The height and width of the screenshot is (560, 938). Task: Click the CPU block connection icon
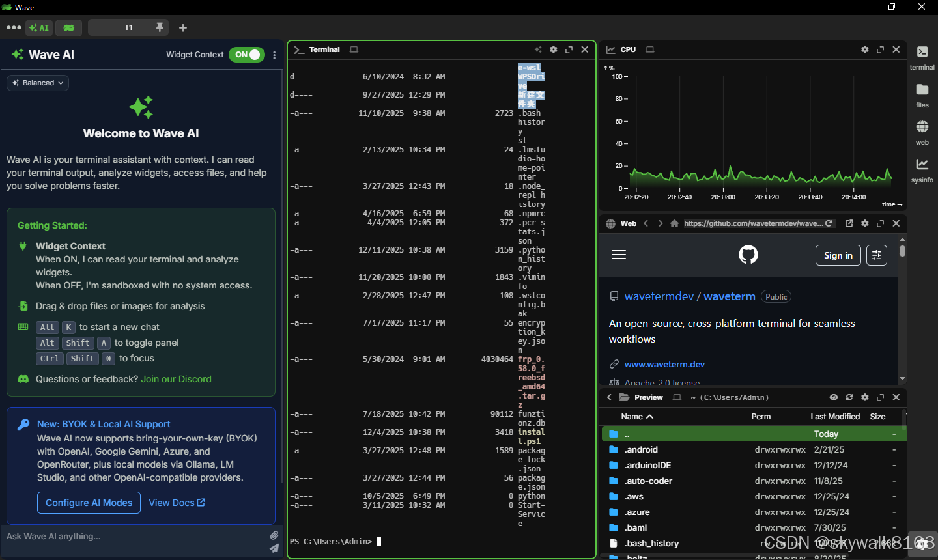tap(650, 49)
